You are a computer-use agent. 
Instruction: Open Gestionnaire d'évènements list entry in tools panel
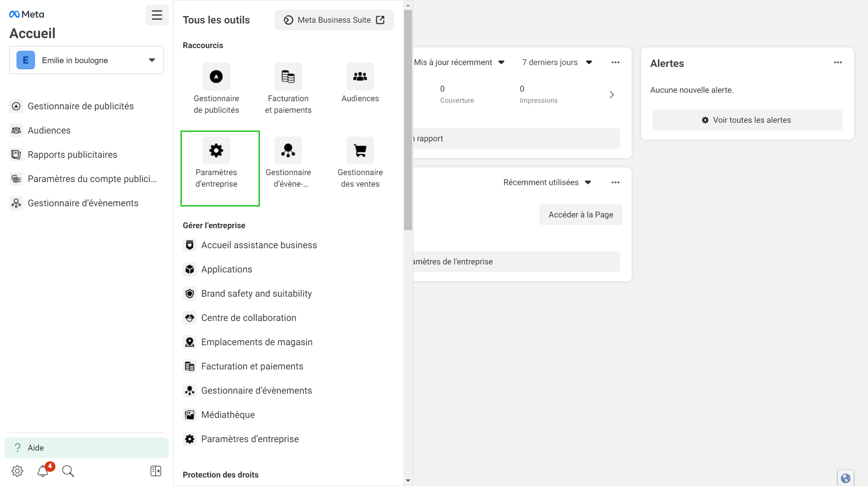pyautogui.click(x=247, y=390)
